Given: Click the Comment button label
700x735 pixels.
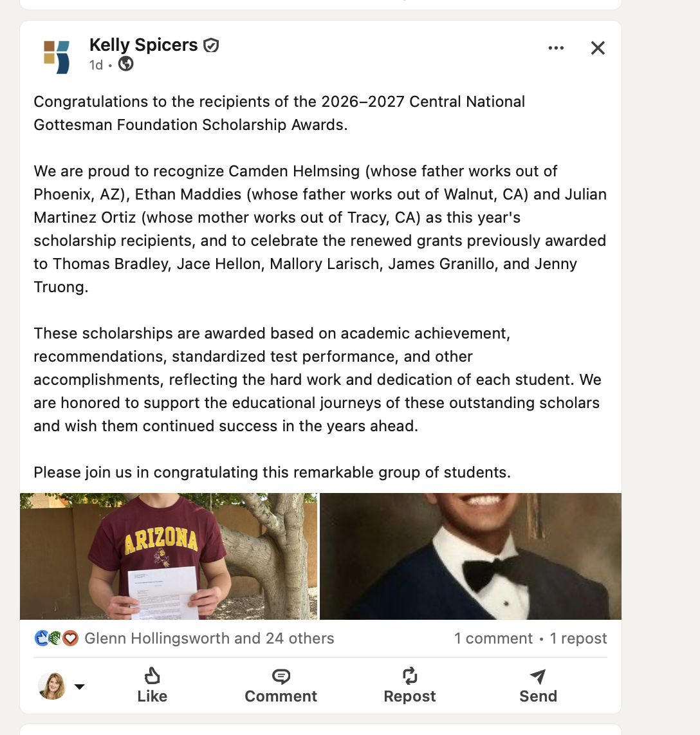Looking at the screenshot, I should coord(281,696).
